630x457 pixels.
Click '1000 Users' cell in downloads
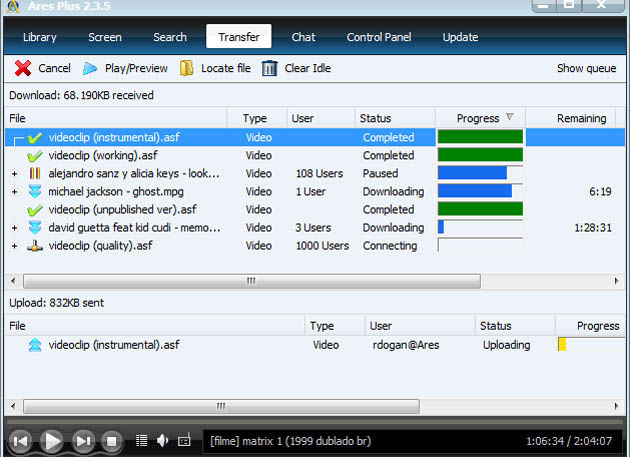tap(322, 246)
